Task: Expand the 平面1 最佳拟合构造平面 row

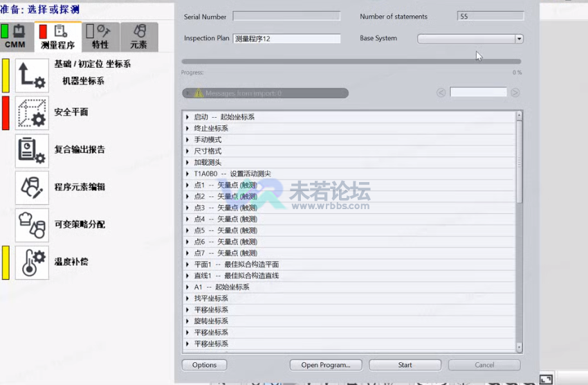Action: click(187, 265)
